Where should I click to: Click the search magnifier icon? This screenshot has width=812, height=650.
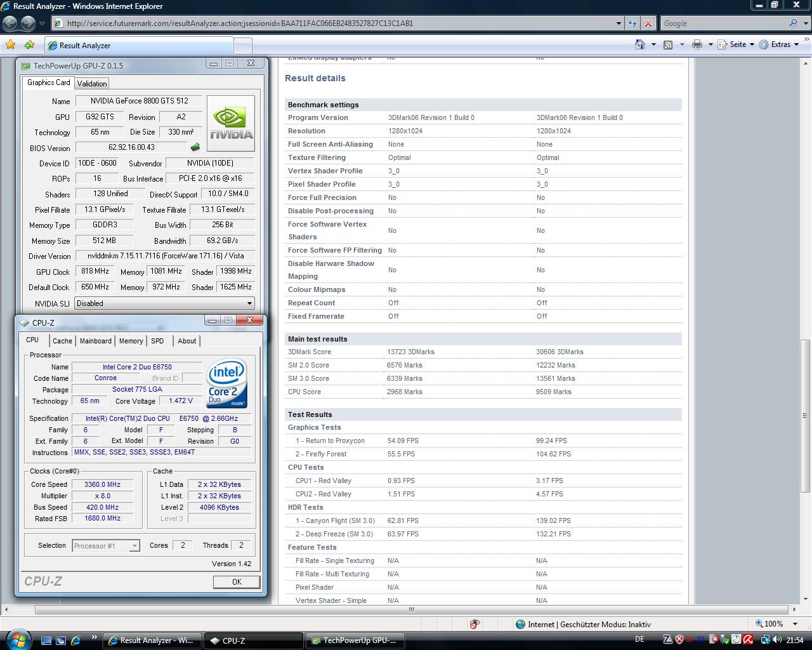point(793,23)
